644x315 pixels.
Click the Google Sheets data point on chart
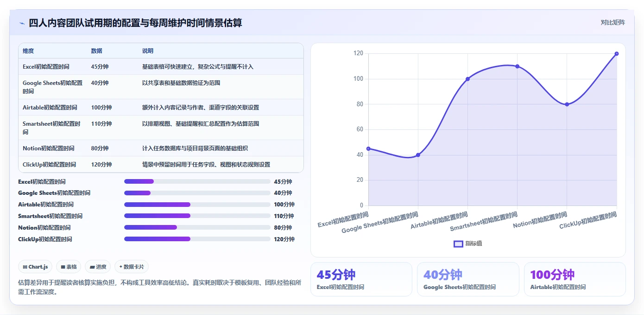(x=418, y=155)
